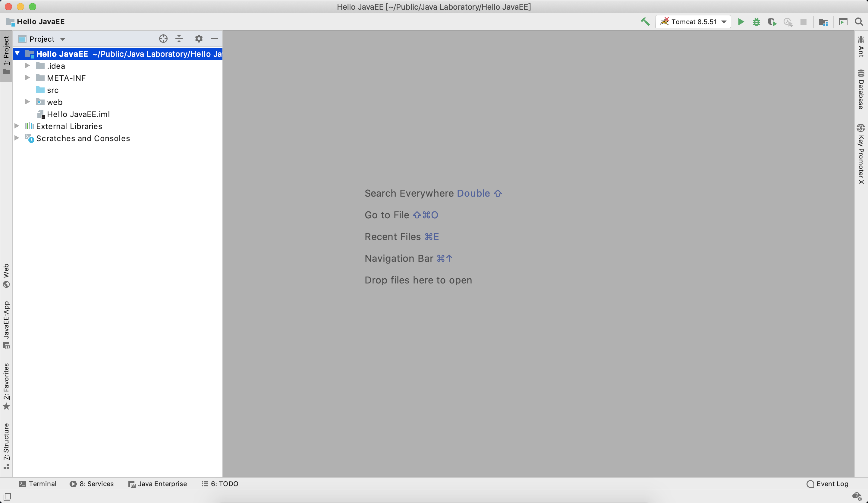The width and height of the screenshot is (868, 503).
Task: Open Project Structure dialog icon
Action: [823, 22]
